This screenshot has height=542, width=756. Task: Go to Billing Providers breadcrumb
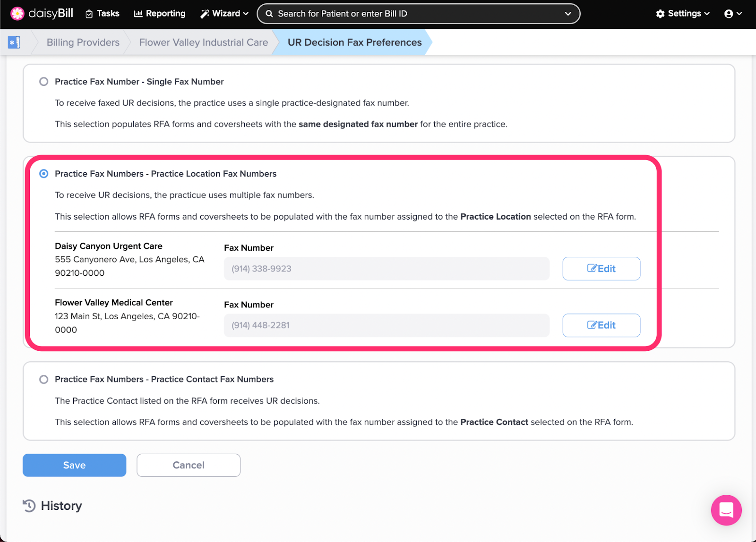(x=83, y=42)
